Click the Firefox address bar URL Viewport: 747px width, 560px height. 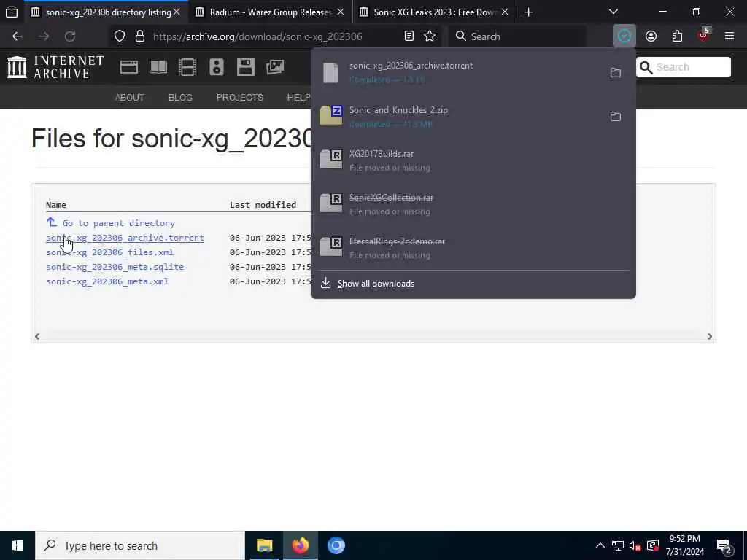(x=258, y=36)
